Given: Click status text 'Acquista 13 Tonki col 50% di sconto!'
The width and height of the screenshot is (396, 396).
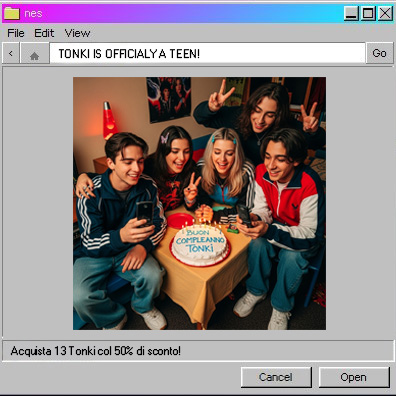Looking at the screenshot, I should pyautogui.click(x=96, y=351).
